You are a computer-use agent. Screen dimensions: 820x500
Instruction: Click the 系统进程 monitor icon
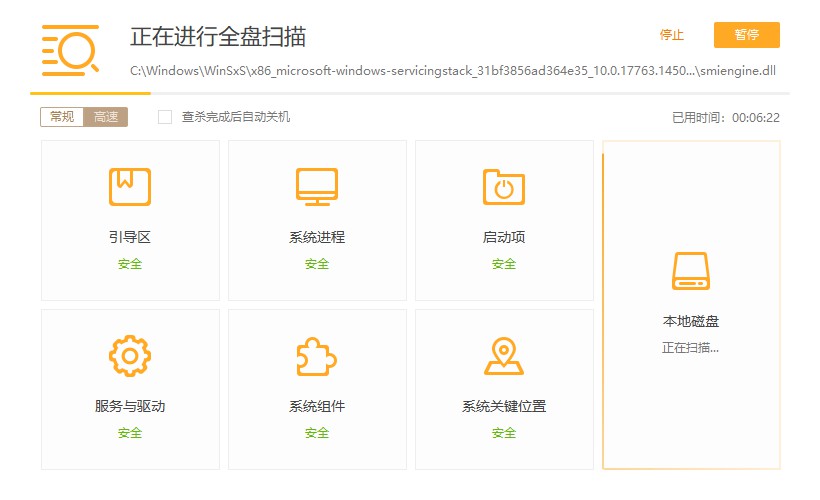click(316, 187)
